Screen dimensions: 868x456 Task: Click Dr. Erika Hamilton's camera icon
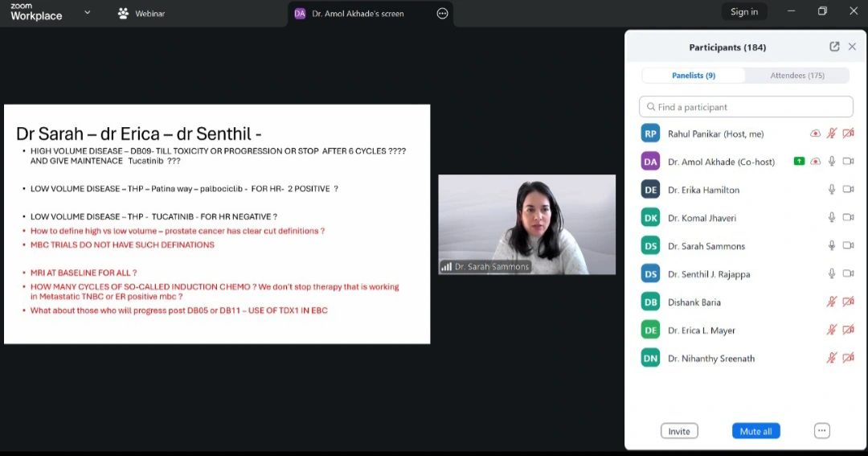point(848,190)
